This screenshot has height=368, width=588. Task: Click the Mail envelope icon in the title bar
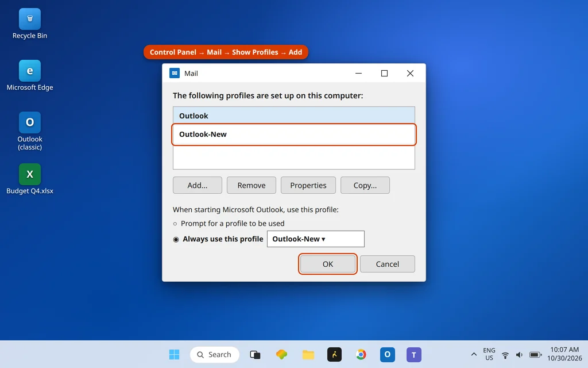175,73
